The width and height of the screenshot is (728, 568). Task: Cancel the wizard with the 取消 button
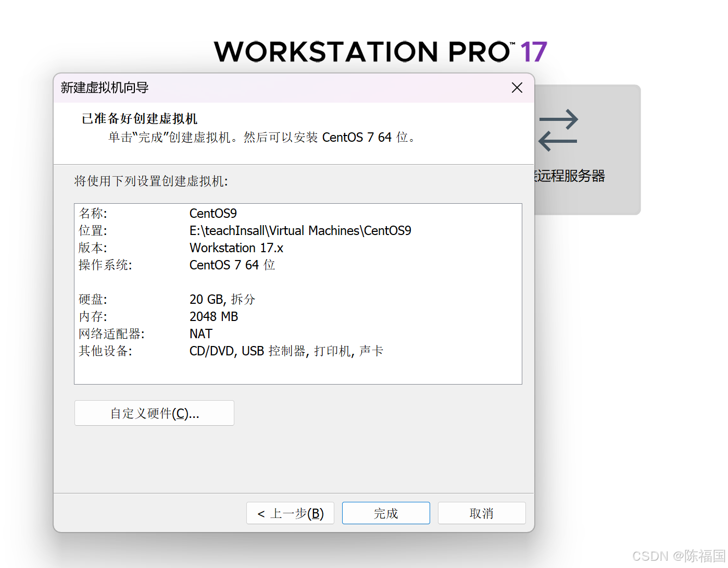click(482, 513)
